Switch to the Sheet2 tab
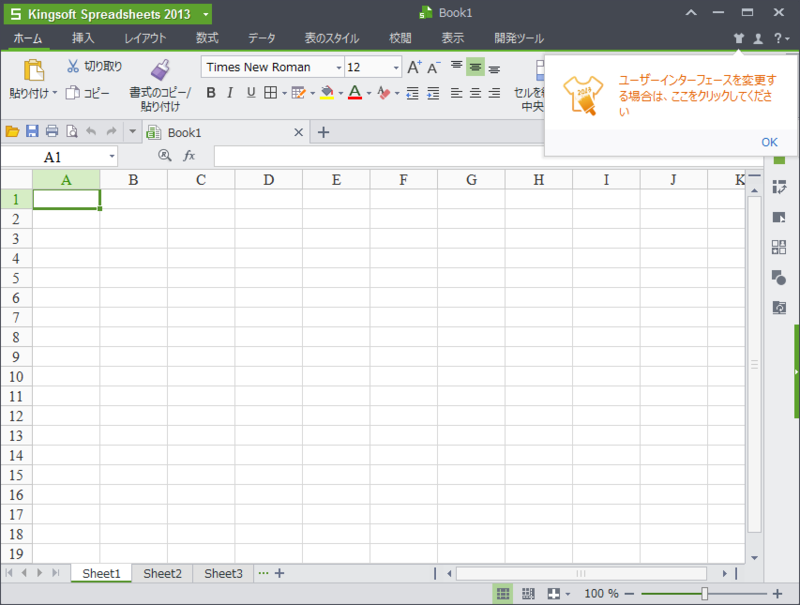 162,573
